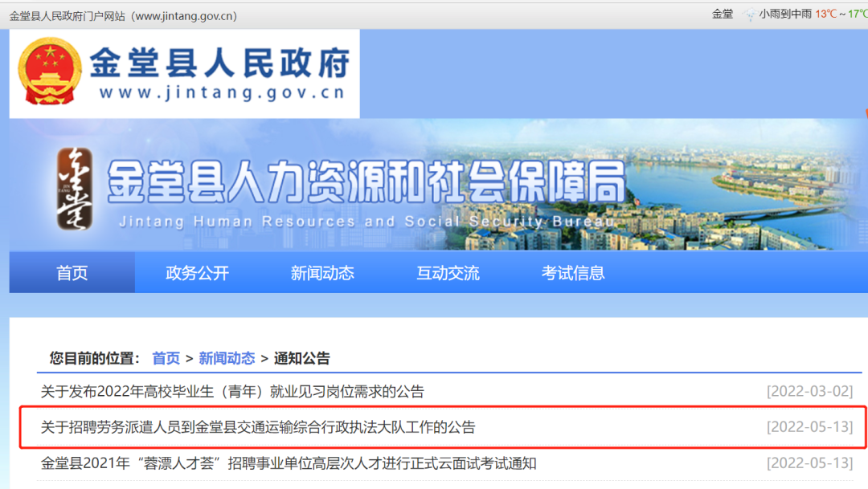Viewport: 868px width, 489px height.
Task: Open the 蓉漂人才荟 interview notice link
Action: 289,463
